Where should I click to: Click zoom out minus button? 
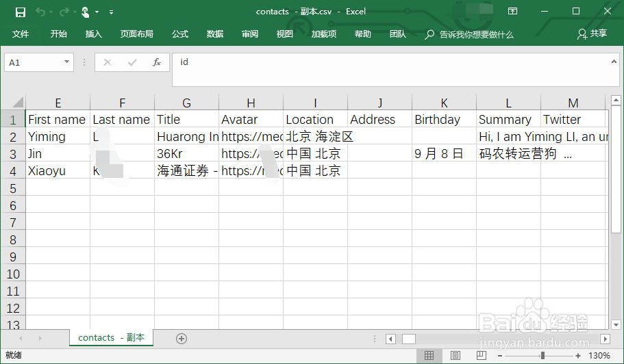coord(500,356)
